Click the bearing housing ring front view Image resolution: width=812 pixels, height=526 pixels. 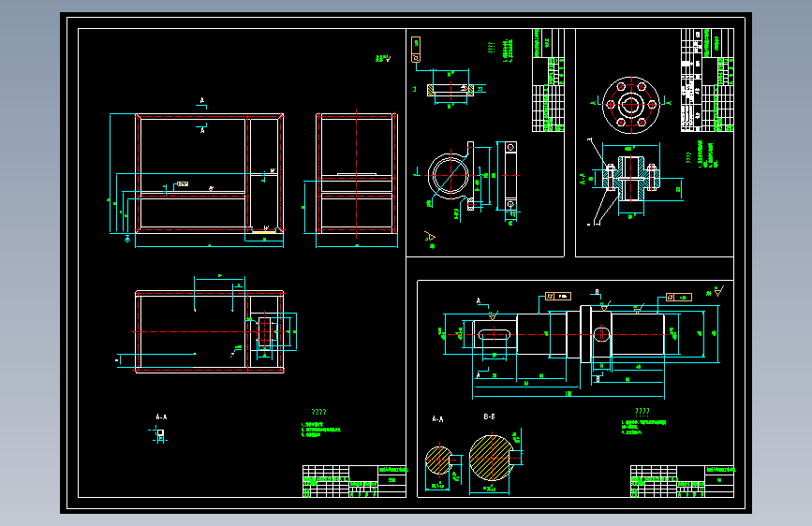click(x=450, y=176)
